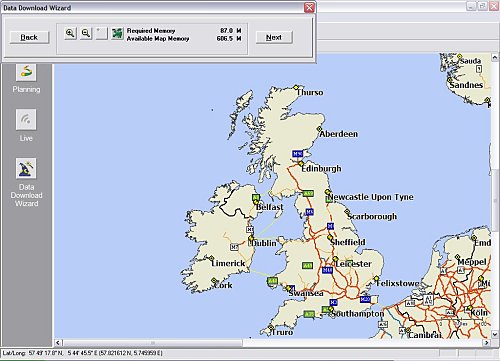Click the Edinburgh city marker

301,164
